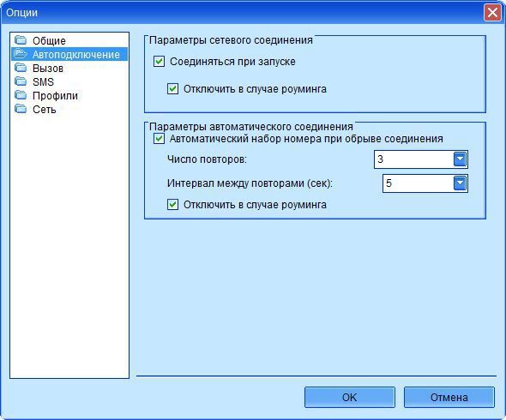Toggle roaming disable checkbox under auto-connection parameters

pos(172,205)
